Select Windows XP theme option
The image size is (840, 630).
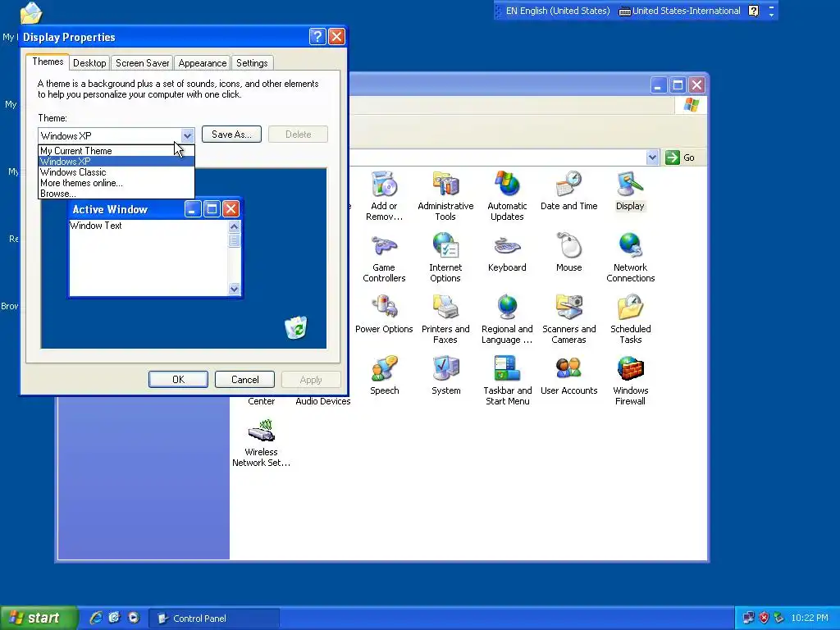[116, 162]
